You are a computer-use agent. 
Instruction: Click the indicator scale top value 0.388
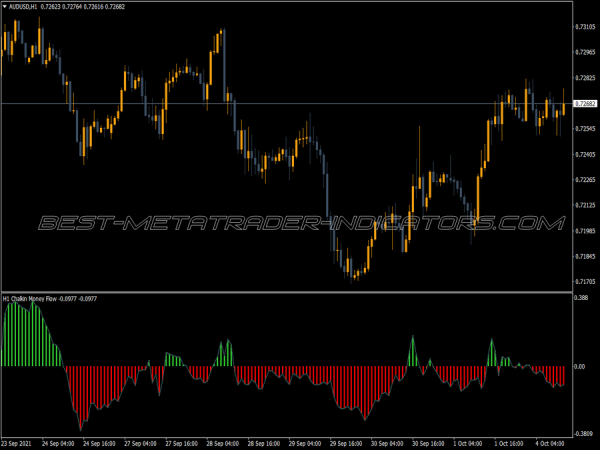tap(581, 298)
